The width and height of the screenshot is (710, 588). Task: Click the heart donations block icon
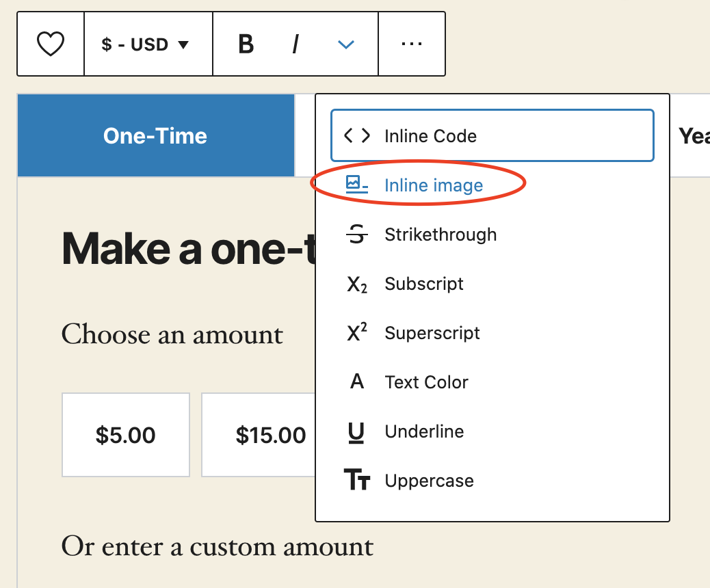click(x=50, y=44)
